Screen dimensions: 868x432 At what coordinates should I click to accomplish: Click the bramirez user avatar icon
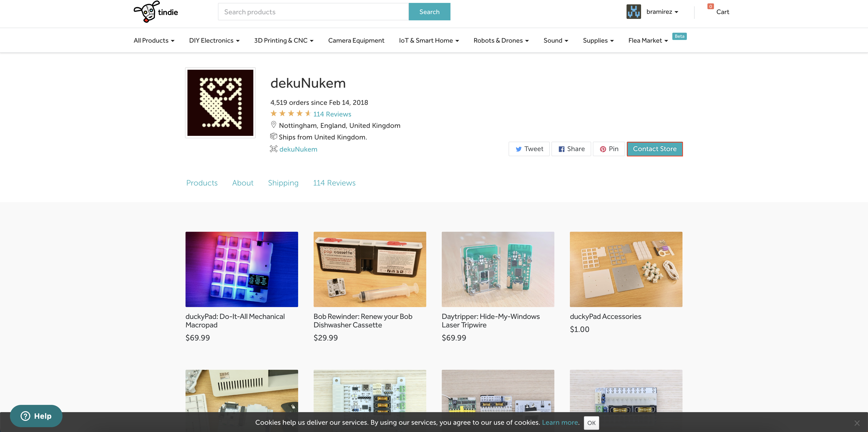[634, 12]
